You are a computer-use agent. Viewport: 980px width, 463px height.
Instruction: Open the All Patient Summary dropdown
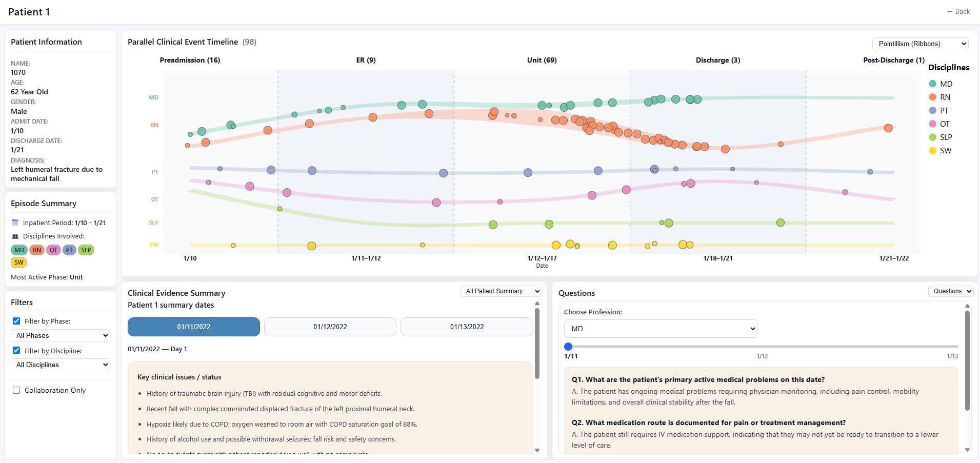(x=501, y=291)
